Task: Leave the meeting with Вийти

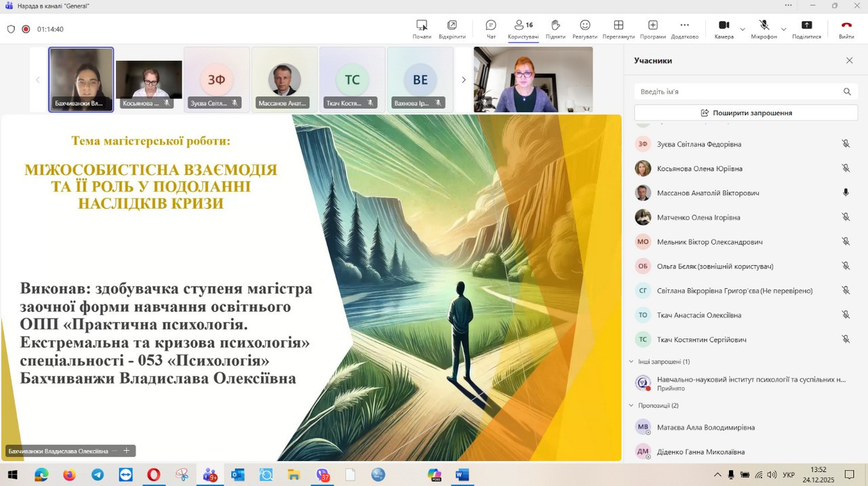Action: (846, 29)
